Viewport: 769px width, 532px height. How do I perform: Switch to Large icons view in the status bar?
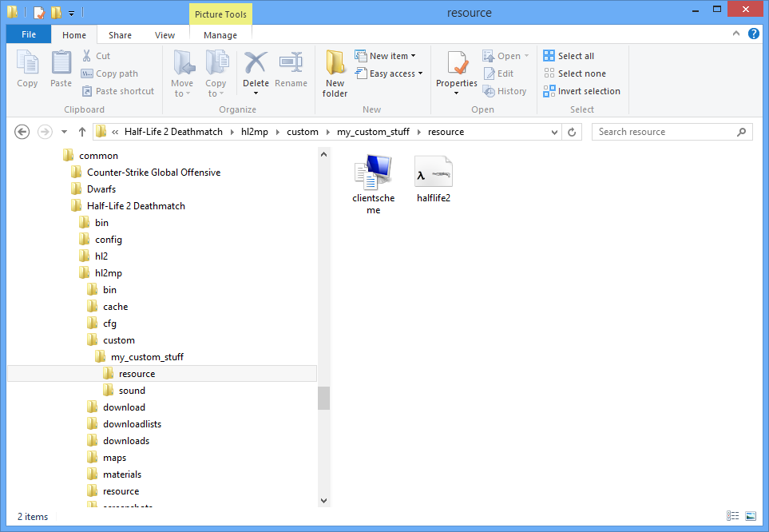point(751,516)
